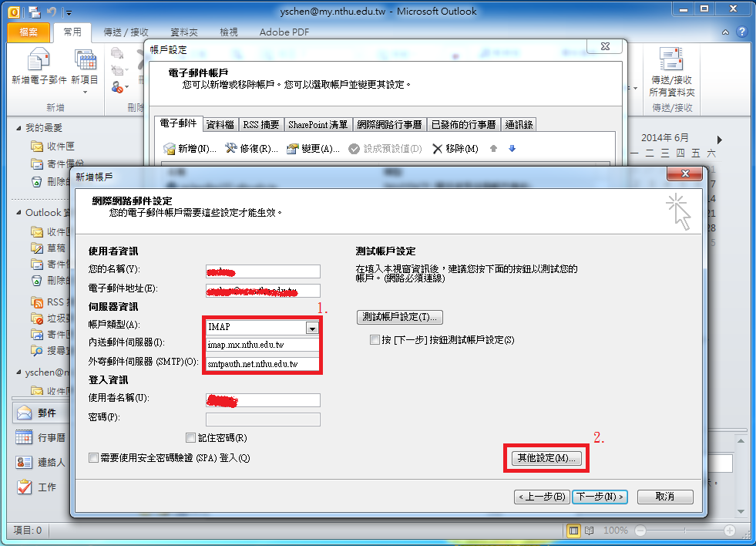Viewport: 756px width, 546px height.
Task: Click More Settings (其他設定) button
Action: click(546, 458)
